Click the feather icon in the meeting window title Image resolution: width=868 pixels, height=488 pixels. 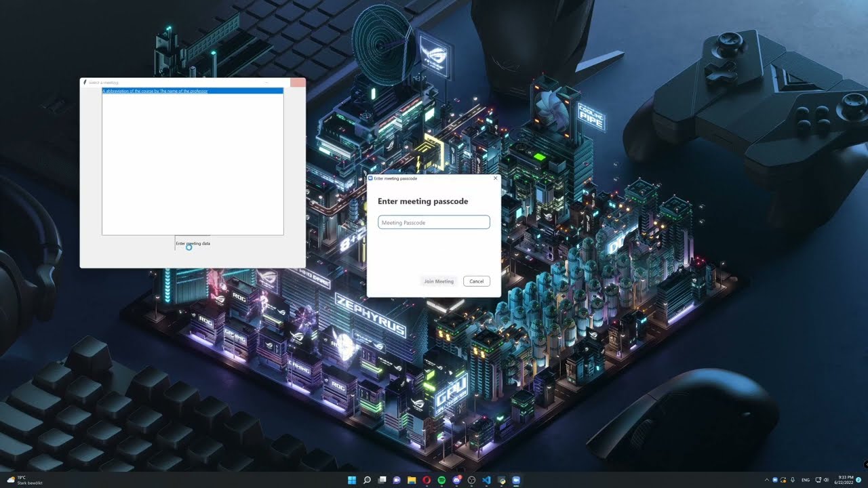85,83
